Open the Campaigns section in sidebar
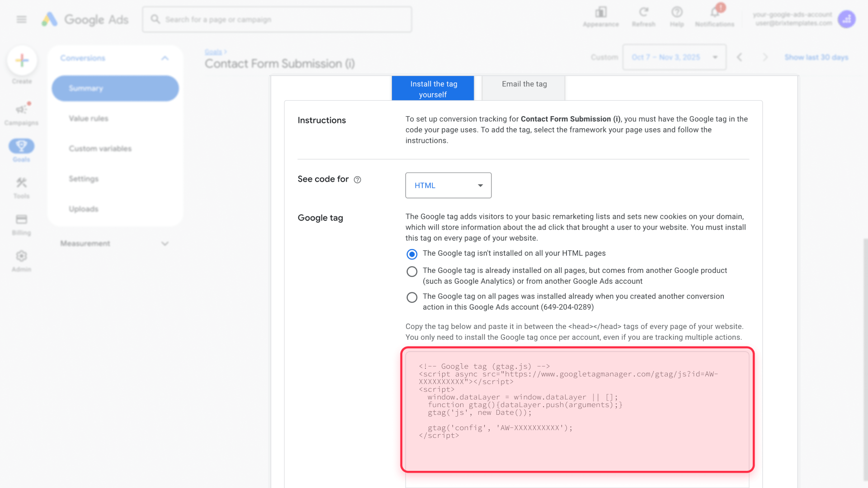This screenshot has width=868, height=488. point(21,113)
